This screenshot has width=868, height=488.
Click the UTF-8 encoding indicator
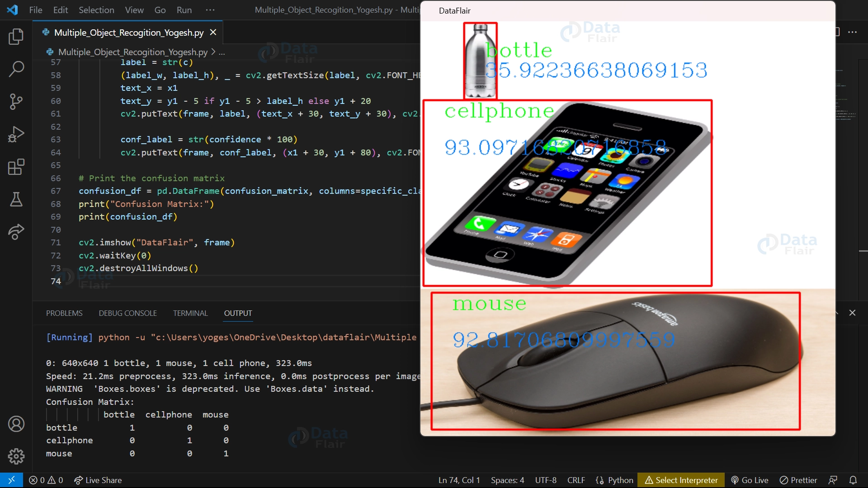545,480
